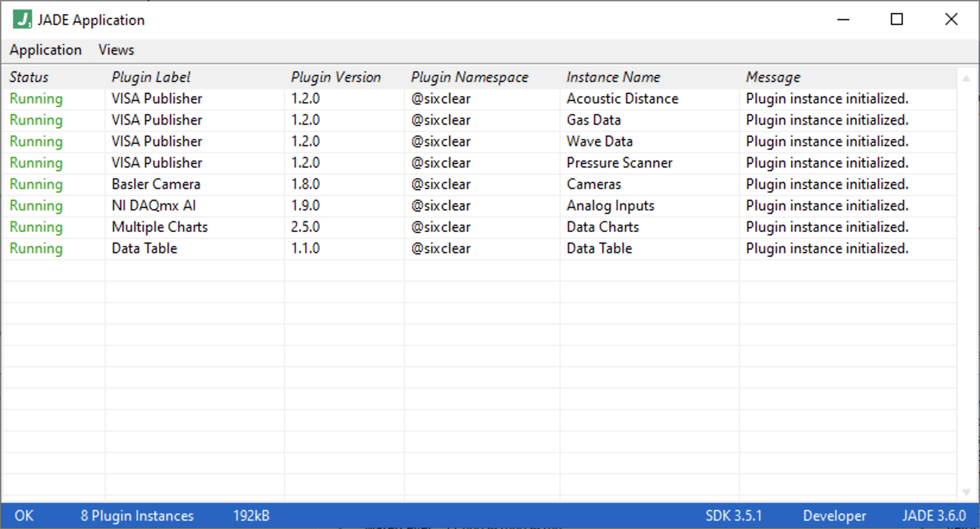Select the Data Charts instance cell
The width and height of the screenshot is (980, 529).
pyautogui.click(x=603, y=227)
